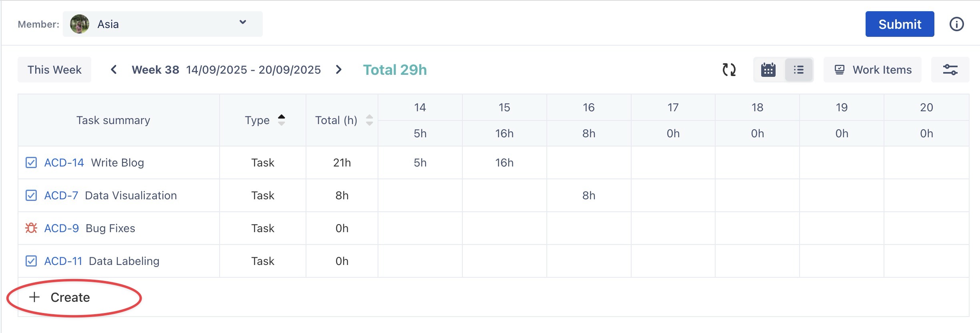Go to the next week

coord(339,70)
